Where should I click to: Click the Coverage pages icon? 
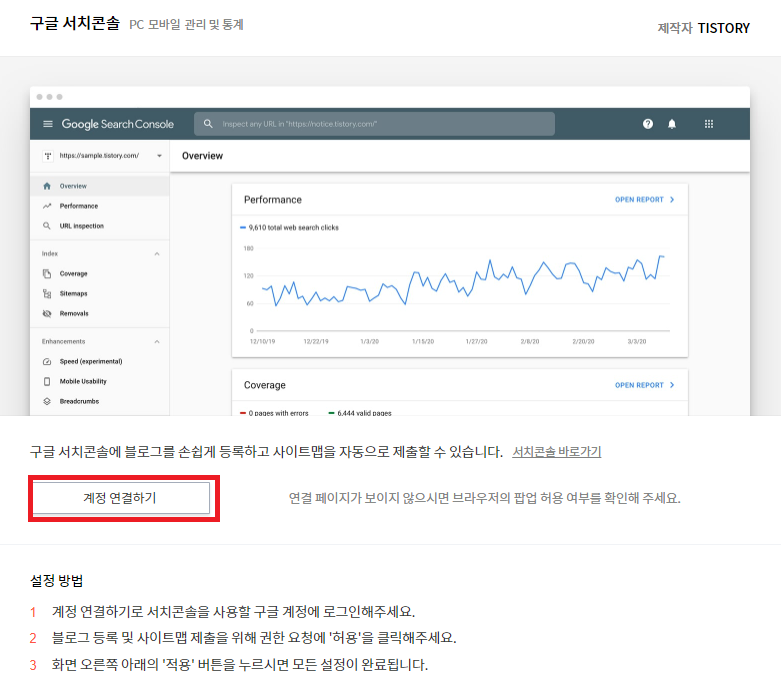pyautogui.click(x=47, y=274)
